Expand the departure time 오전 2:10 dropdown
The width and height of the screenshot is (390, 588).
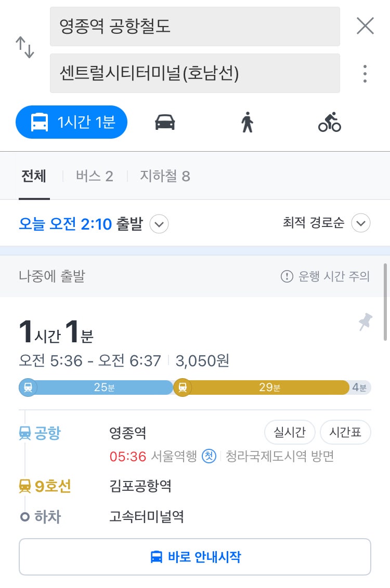(159, 224)
